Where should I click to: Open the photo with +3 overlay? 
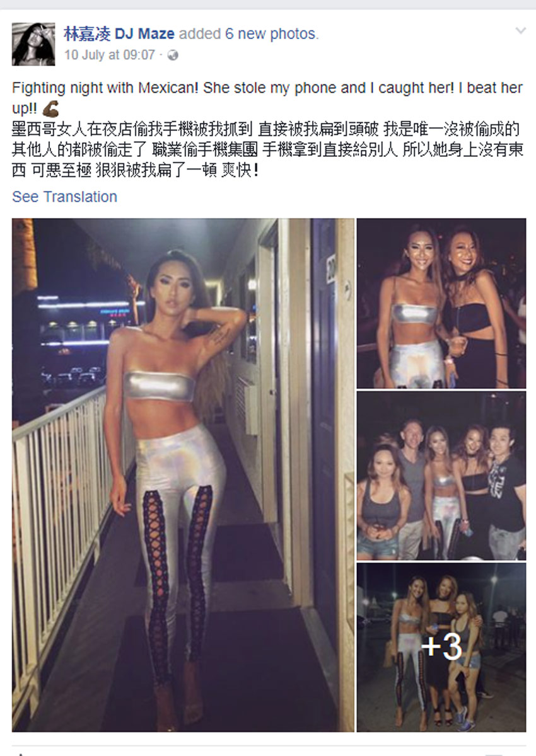coord(441,647)
